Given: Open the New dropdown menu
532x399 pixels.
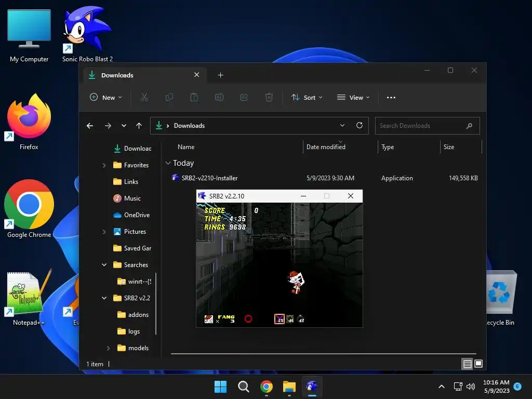Looking at the screenshot, I should 106,97.
